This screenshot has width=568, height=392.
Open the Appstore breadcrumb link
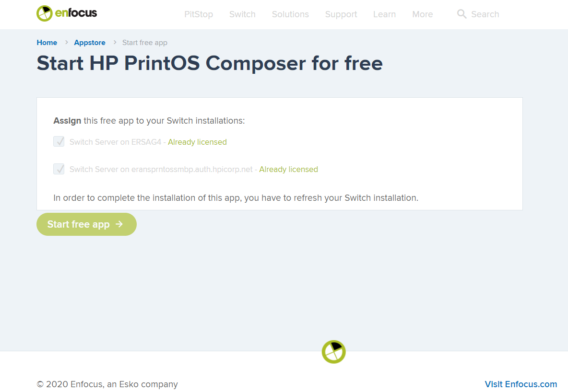90,42
